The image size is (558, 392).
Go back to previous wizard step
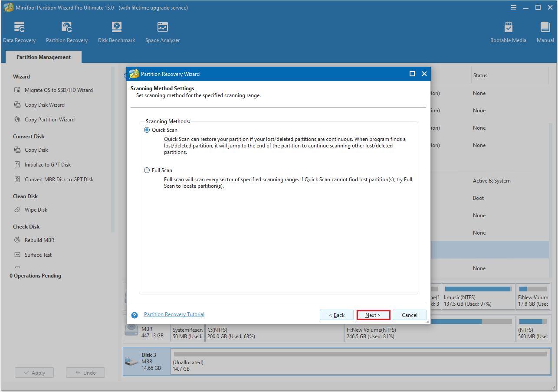click(x=336, y=315)
